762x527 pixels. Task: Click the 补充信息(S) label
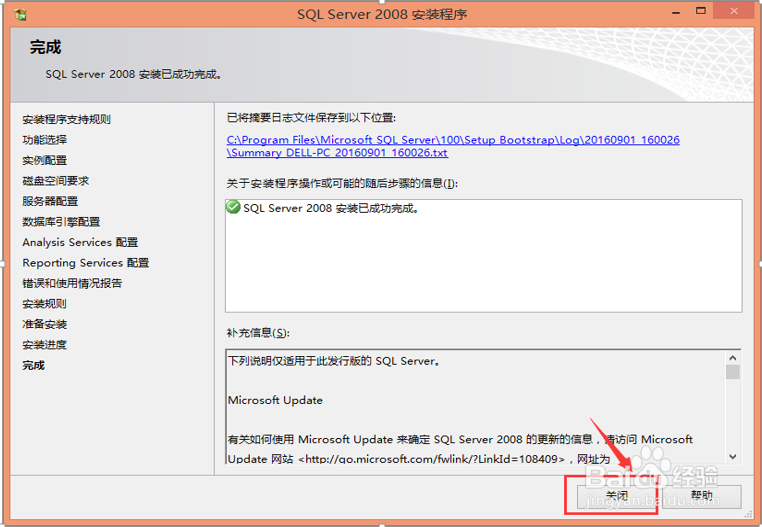(258, 333)
